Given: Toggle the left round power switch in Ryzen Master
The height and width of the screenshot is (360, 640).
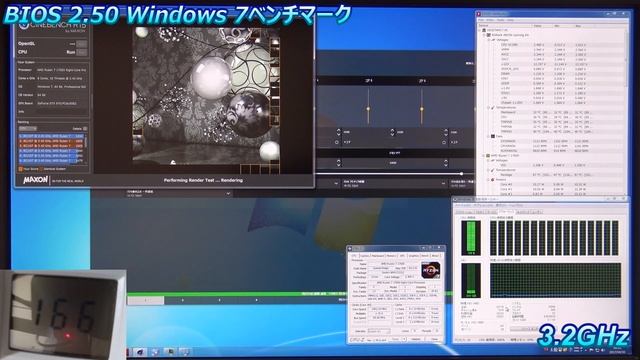Looking at the screenshot, I should [337, 142].
